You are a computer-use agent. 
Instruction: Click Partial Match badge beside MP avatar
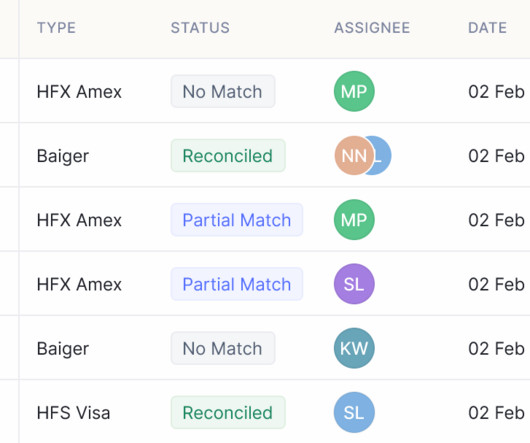237,220
